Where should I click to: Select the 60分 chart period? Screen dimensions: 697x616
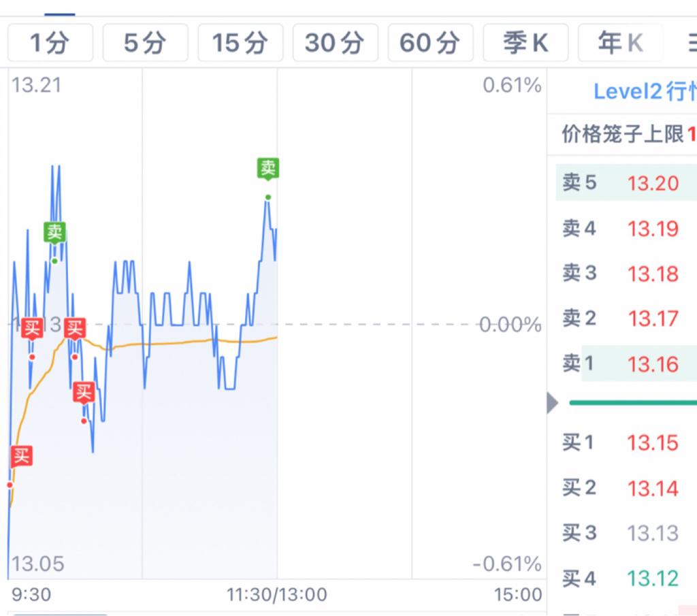click(430, 43)
